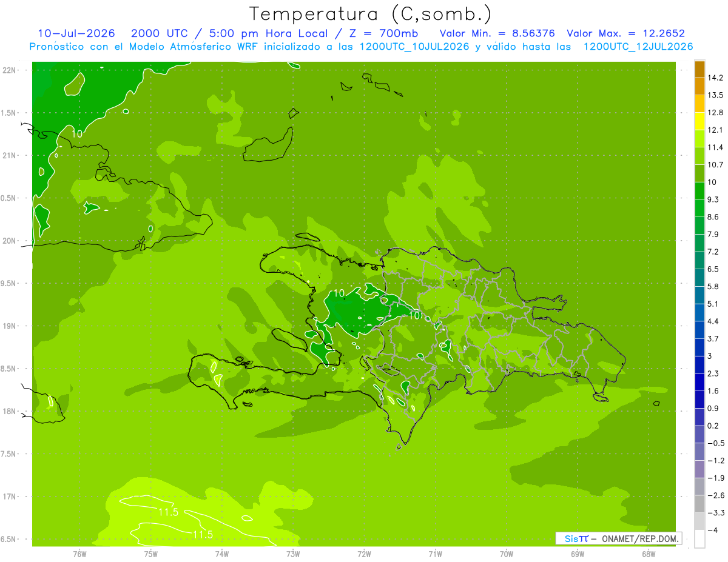Click colorbar value '5.1'

(x=713, y=304)
